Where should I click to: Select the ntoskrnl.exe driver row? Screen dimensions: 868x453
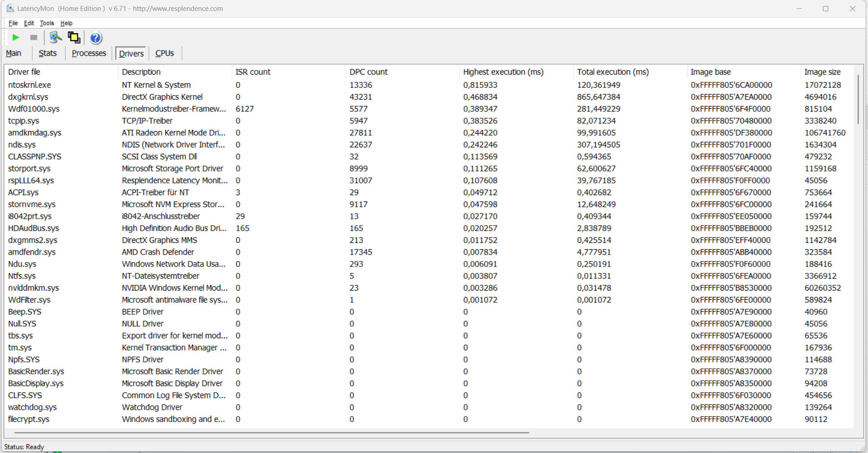click(429, 85)
